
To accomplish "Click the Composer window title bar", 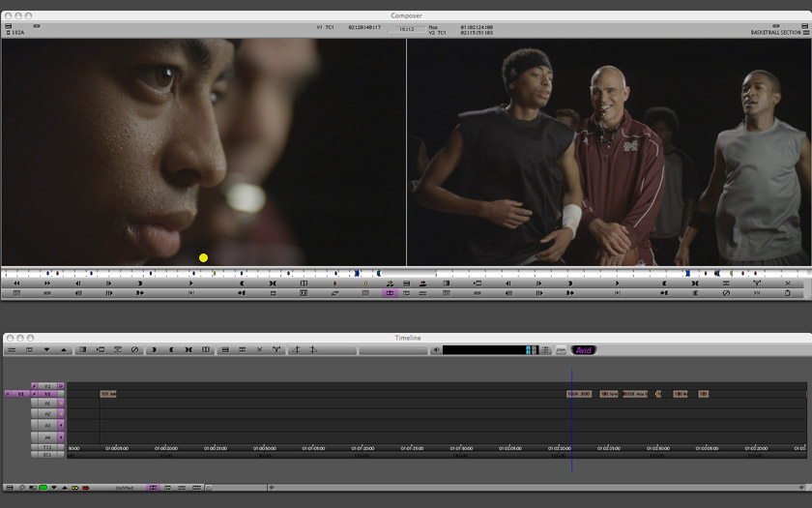I will [x=406, y=15].
